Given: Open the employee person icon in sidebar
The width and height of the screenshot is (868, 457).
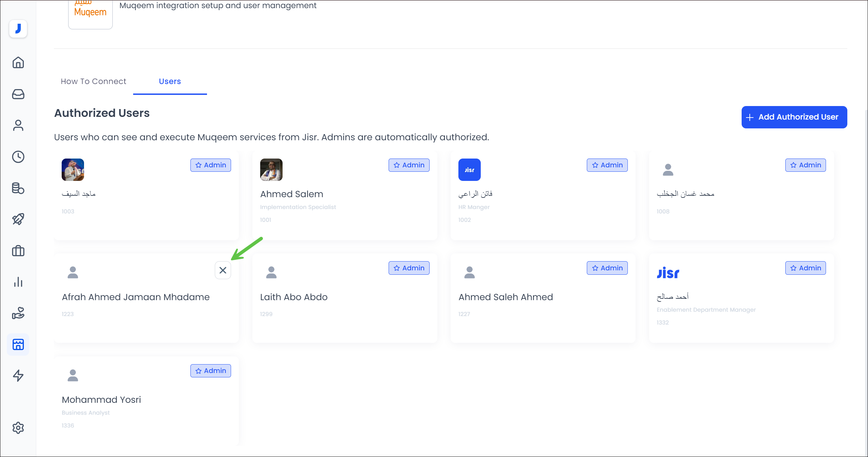Looking at the screenshot, I should (x=18, y=125).
